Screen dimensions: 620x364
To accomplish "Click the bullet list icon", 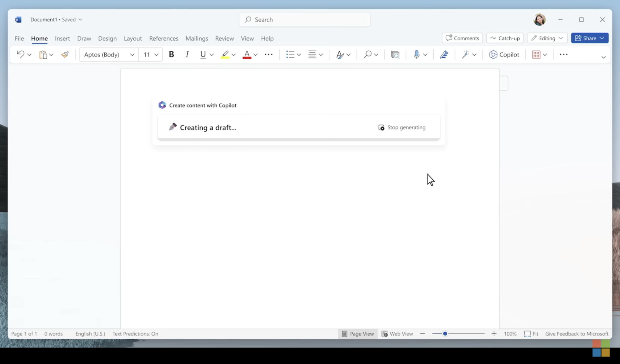I will pos(290,55).
